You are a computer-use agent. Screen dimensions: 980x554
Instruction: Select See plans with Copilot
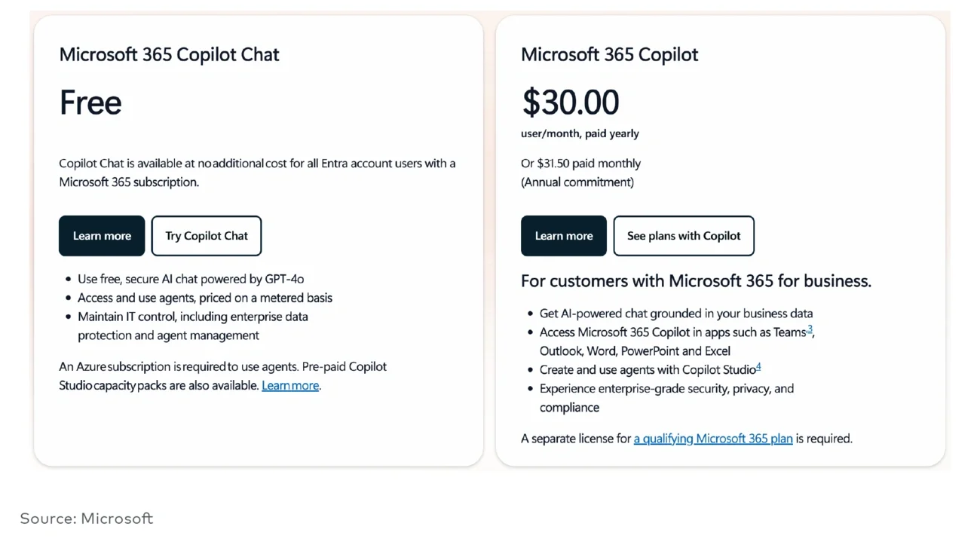click(683, 235)
